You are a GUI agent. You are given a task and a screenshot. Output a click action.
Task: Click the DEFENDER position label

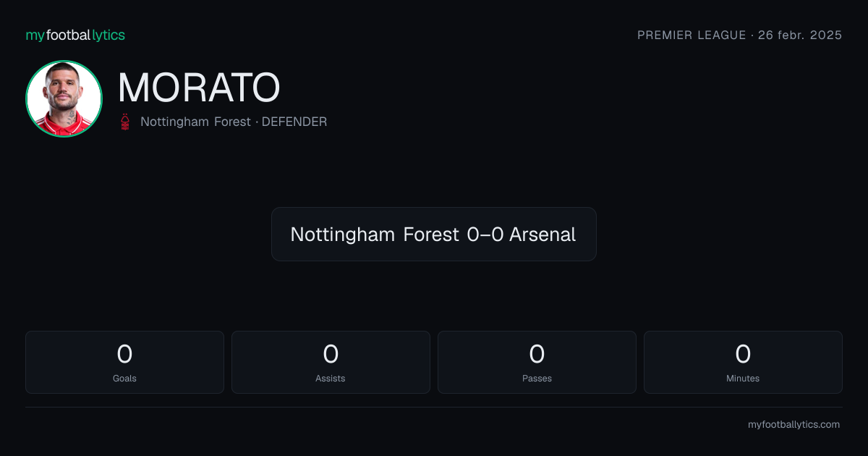point(294,122)
